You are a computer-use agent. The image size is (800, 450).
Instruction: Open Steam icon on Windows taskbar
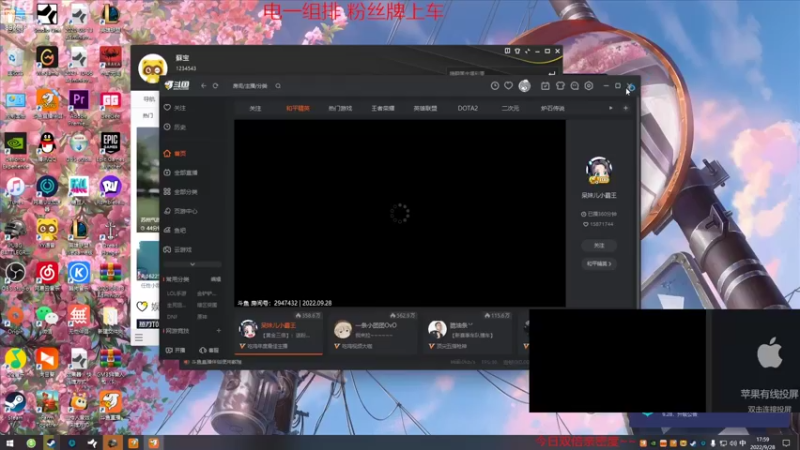point(51,443)
